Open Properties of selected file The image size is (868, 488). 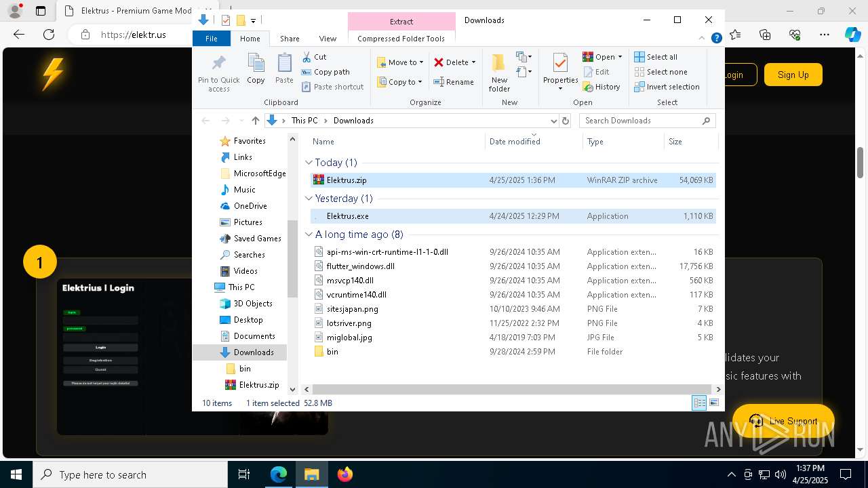(x=560, y=71)
